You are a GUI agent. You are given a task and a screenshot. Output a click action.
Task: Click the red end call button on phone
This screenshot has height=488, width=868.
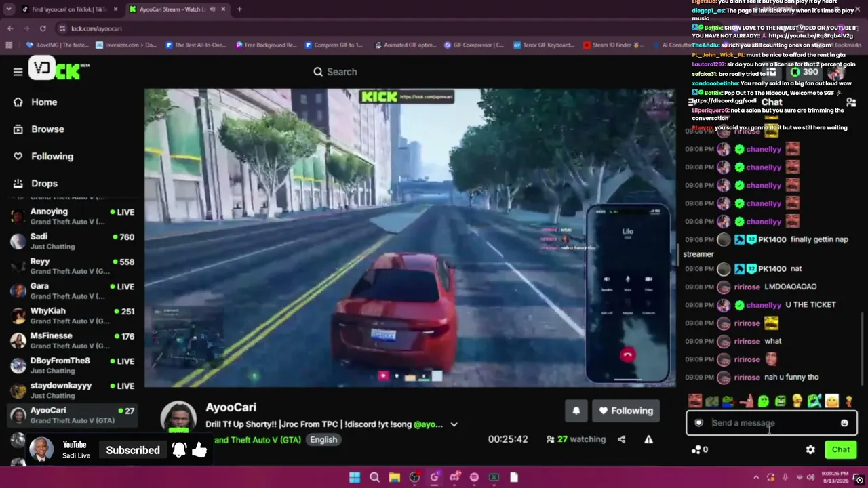point(627,354)
